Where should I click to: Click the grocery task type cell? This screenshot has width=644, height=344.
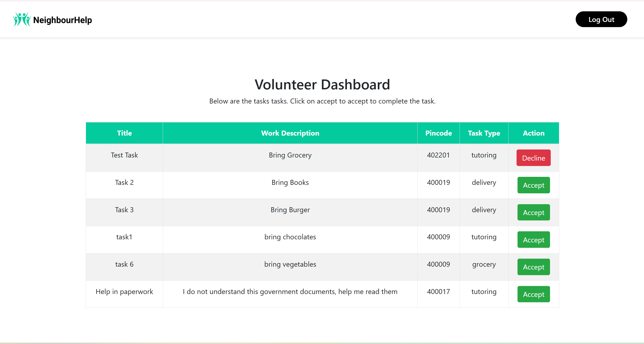tap(484, 264)
